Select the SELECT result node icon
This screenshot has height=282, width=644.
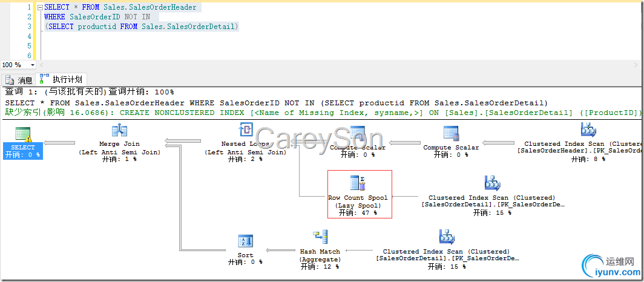click(x=23, y=134)
